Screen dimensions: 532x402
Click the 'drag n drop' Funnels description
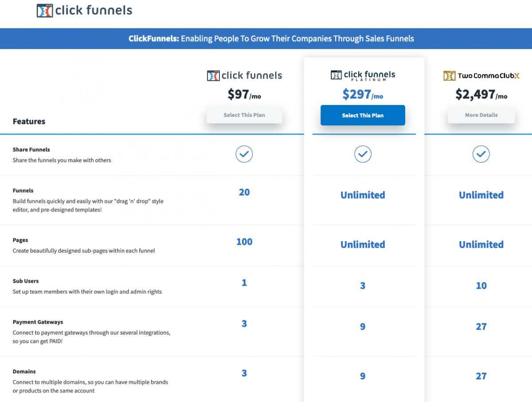pyautogui.click(x=88, y=206)
